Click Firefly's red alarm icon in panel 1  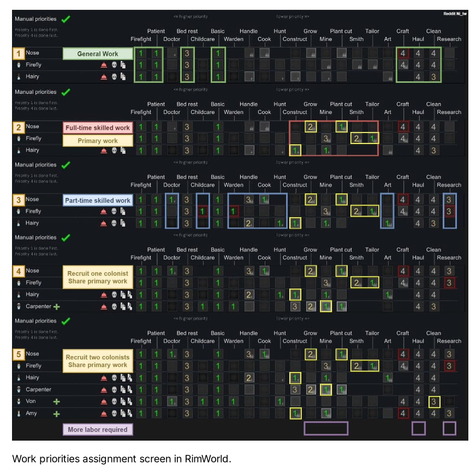coord(104,64)
